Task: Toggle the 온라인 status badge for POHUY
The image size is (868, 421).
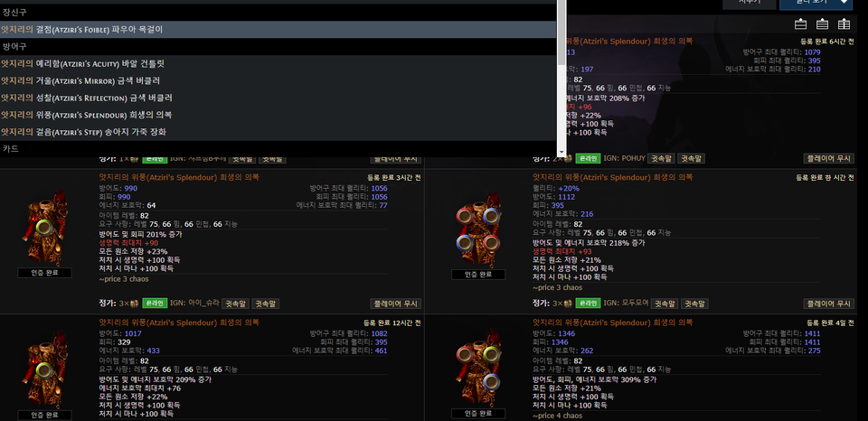Action: [x=589, y=158]
